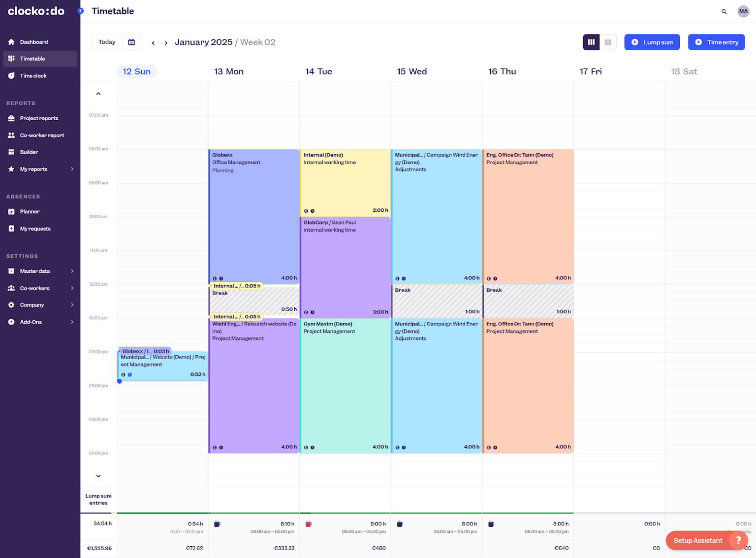Image resolution: width=756 pixels, height=558 pixels.
Task: Collapse the sidebar with the blue arrow toggle
Action: (80, 10)
